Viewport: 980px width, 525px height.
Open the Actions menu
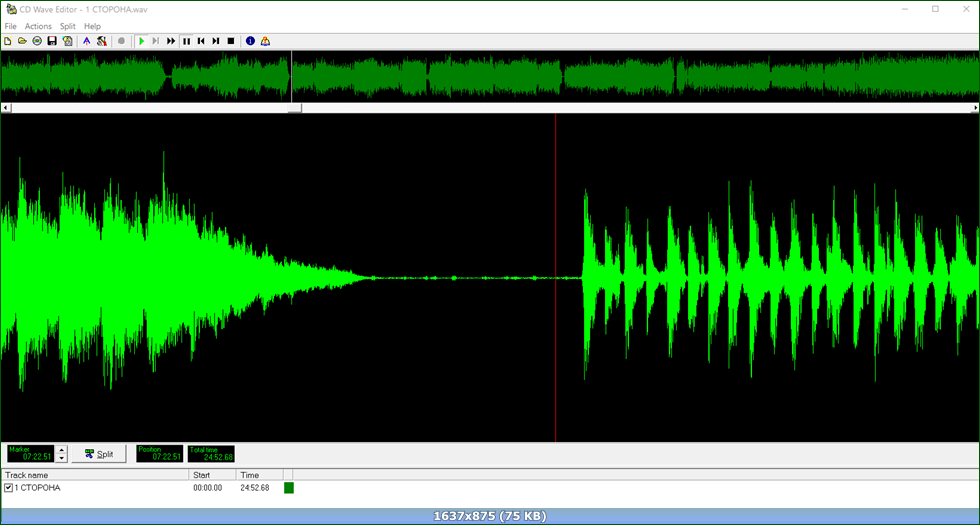(x=38, y=26)
